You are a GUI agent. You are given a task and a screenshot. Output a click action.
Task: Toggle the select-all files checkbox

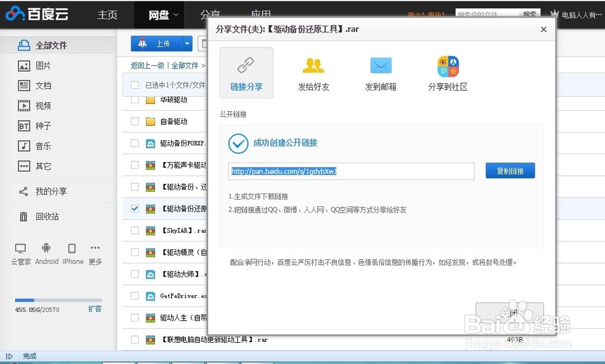135,85
